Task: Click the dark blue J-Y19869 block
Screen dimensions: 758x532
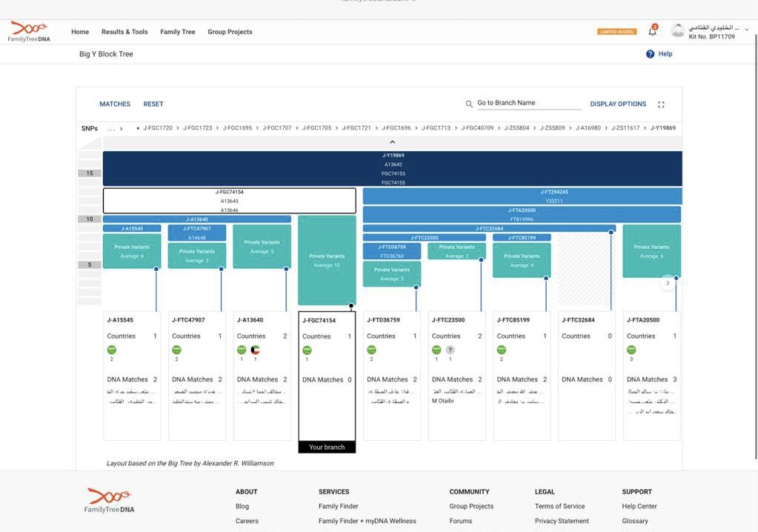Action: pos(393,169)
